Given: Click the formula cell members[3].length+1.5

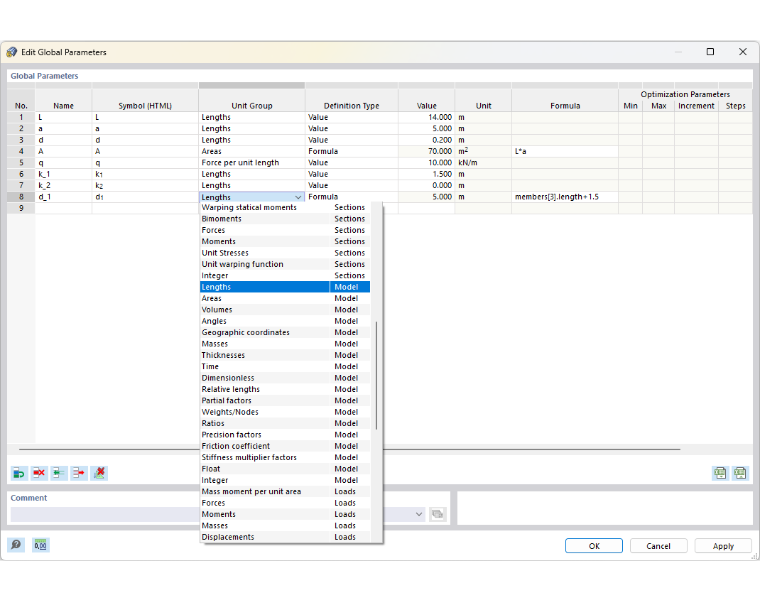Looking at the screenshot, I should coord(565,197).
